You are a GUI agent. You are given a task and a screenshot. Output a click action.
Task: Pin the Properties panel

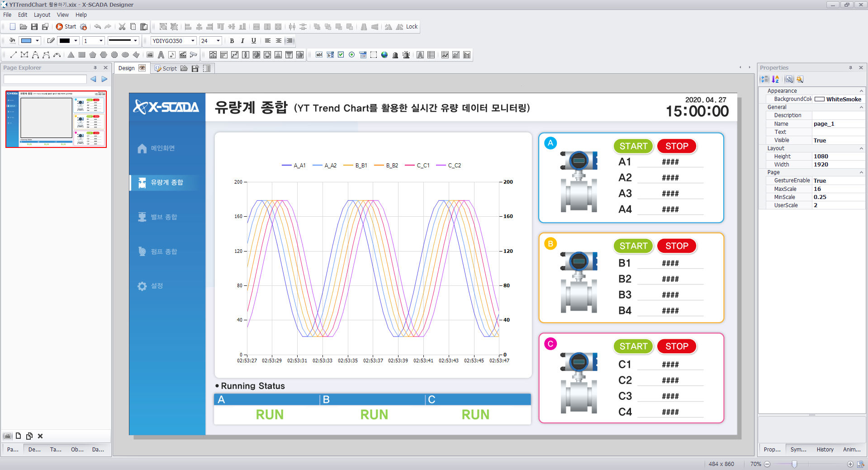(850, 68)
